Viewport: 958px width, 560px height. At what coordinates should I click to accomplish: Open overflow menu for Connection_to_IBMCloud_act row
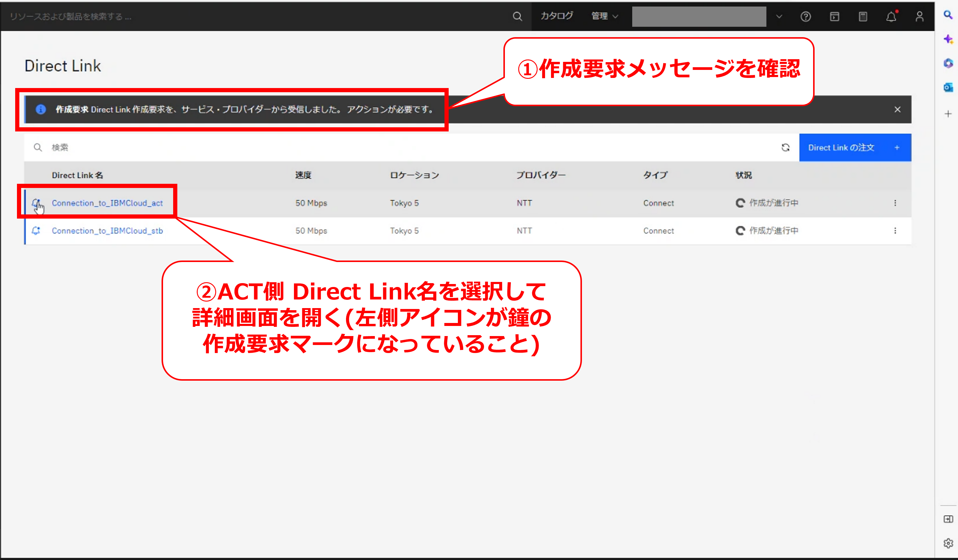coord(895,203)
